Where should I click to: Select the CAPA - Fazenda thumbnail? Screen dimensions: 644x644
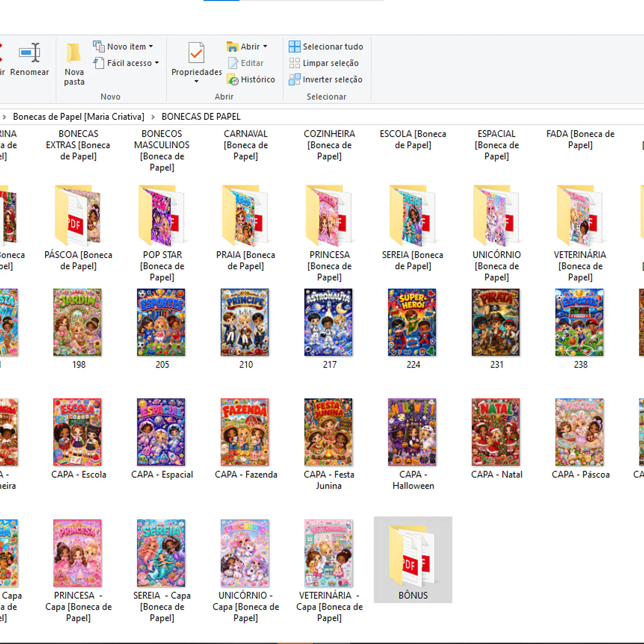click(245, 432)
